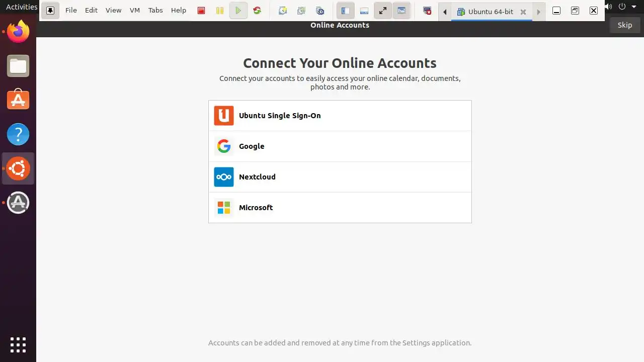Toggle the show library sidebar icon

(345, 11)
